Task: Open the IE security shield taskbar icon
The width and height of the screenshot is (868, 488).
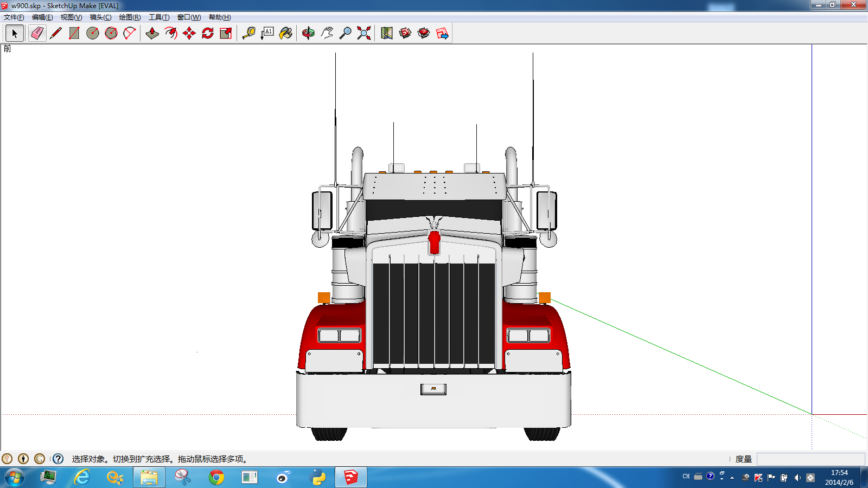Action: (116, 477)
